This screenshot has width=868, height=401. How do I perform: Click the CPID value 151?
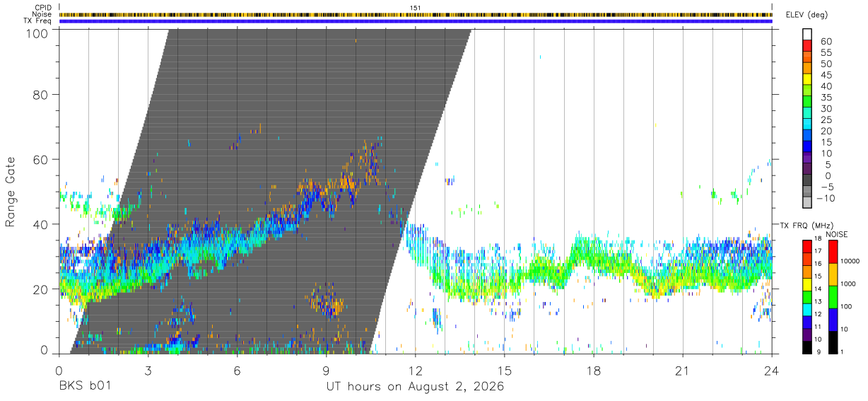click(416, 8)
